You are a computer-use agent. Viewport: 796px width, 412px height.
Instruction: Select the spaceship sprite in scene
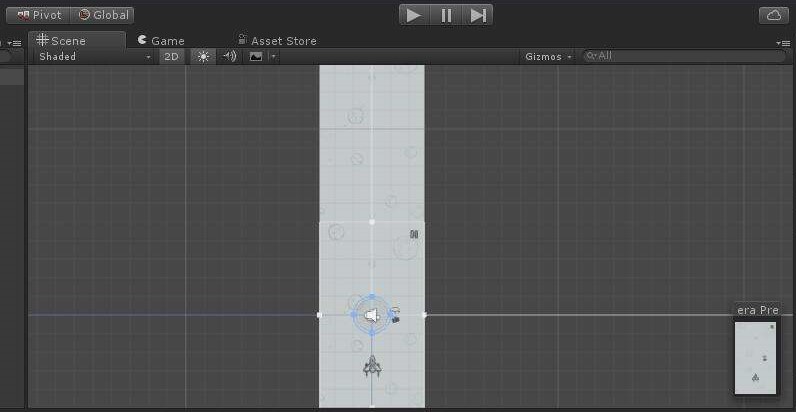[372, 367]
